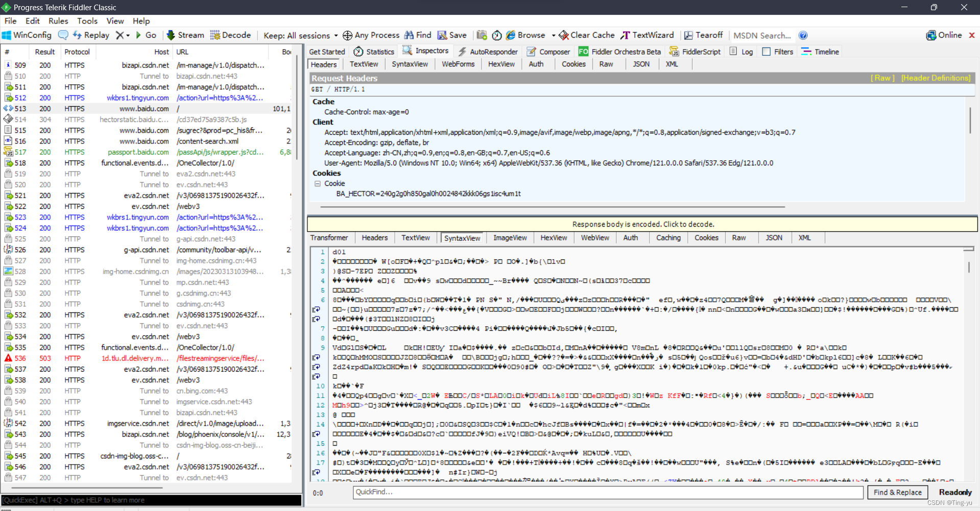Open Fiddler Orchestra Beta tab
This screenshot has height=511, width=980.
(x=619, y=52)
